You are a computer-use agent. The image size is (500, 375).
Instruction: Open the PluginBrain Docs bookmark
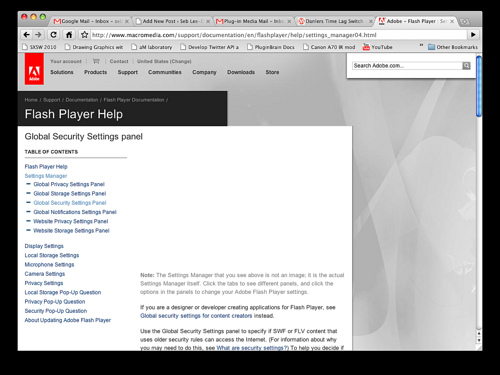[x=271, y=47]
